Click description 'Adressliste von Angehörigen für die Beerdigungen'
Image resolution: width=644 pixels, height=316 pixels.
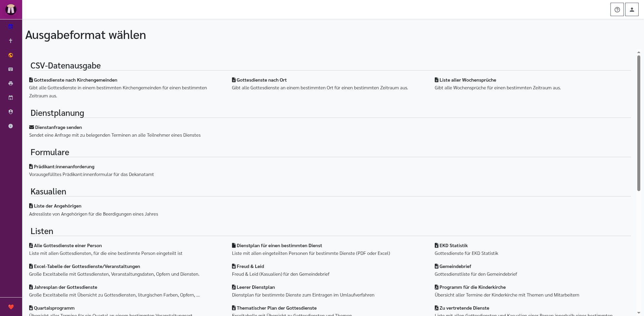tap(94, 214)
